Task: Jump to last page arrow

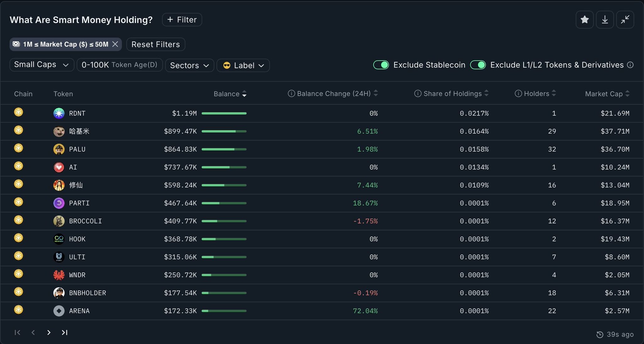Action: coord(64,332)
